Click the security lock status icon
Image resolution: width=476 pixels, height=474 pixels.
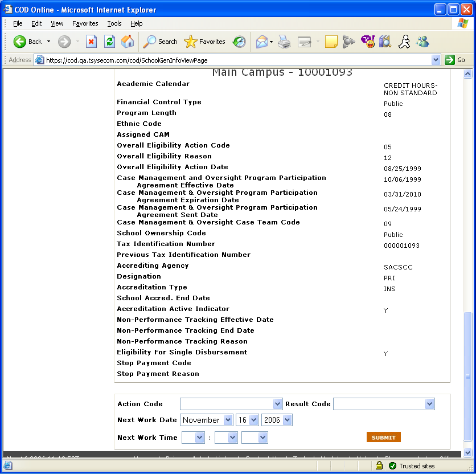pyautogui.click(x=379, y=465)
